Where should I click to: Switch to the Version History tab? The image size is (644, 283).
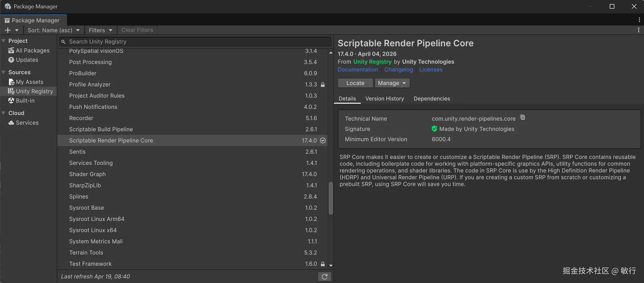[x=384, y=99]
